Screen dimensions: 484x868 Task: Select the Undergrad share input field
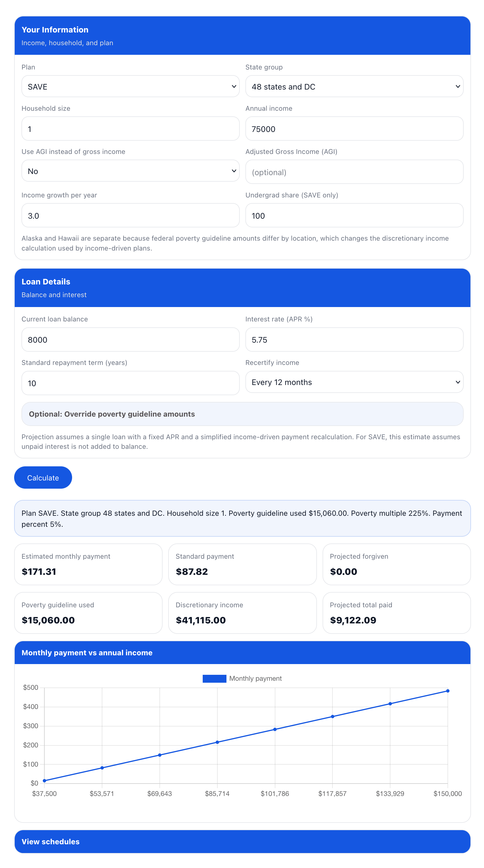[x=354, y=215]
